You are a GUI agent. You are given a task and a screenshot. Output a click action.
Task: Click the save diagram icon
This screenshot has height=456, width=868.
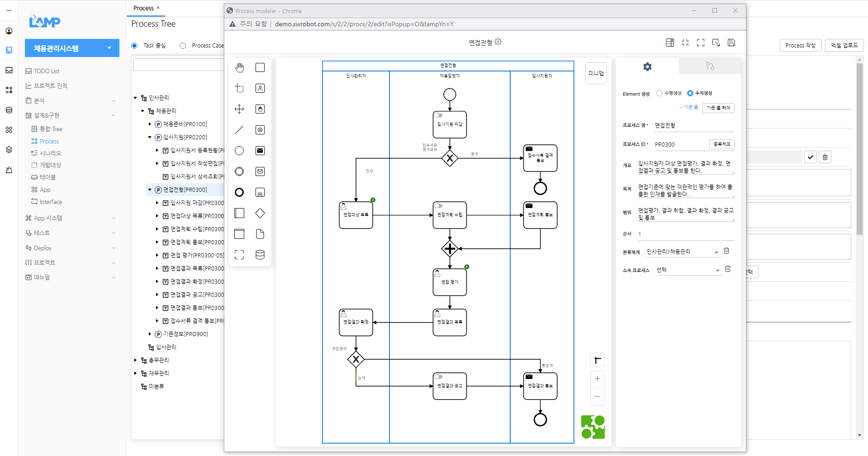[x=731, y=43]
